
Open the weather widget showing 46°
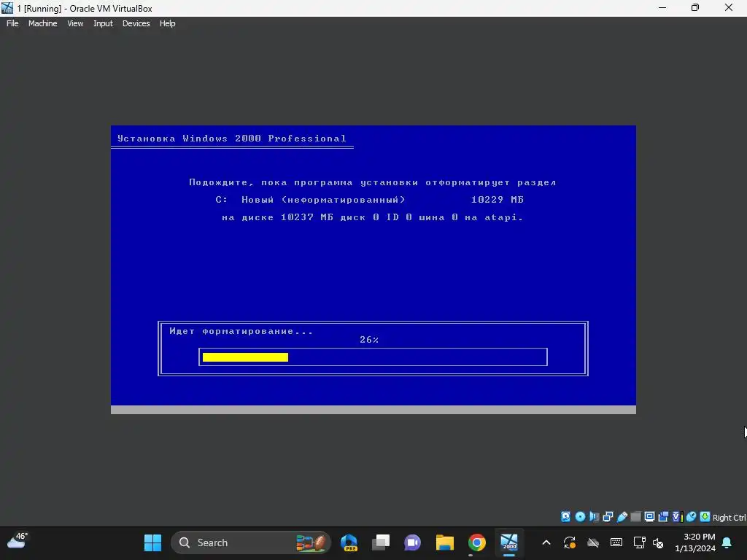click(18, 541)
